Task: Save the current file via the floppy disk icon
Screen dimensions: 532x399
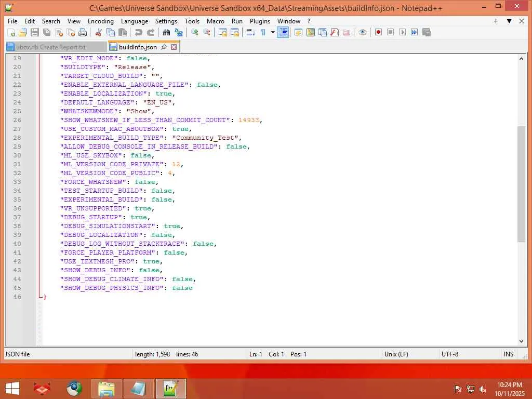Action: click(35, 32)
